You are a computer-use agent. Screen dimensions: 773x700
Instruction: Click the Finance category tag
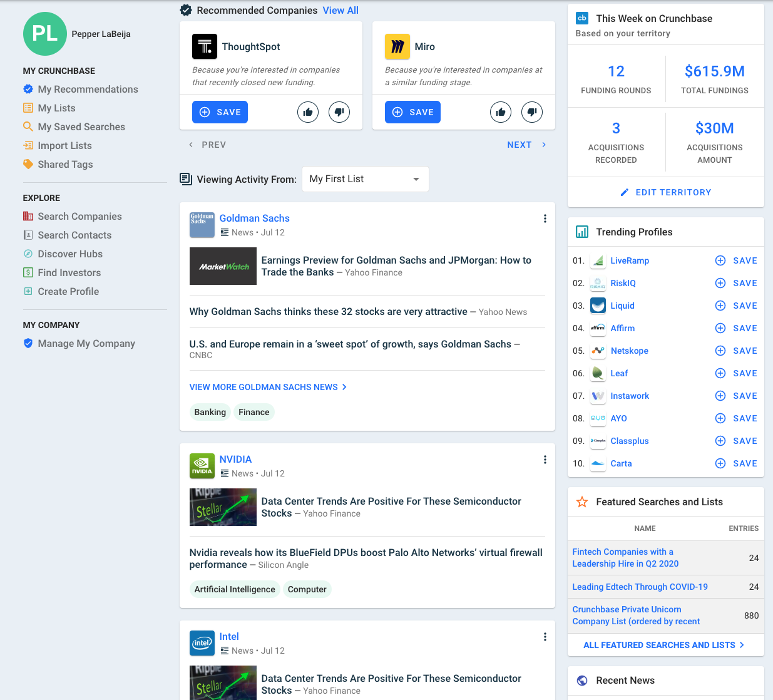(x=254, y=412)
